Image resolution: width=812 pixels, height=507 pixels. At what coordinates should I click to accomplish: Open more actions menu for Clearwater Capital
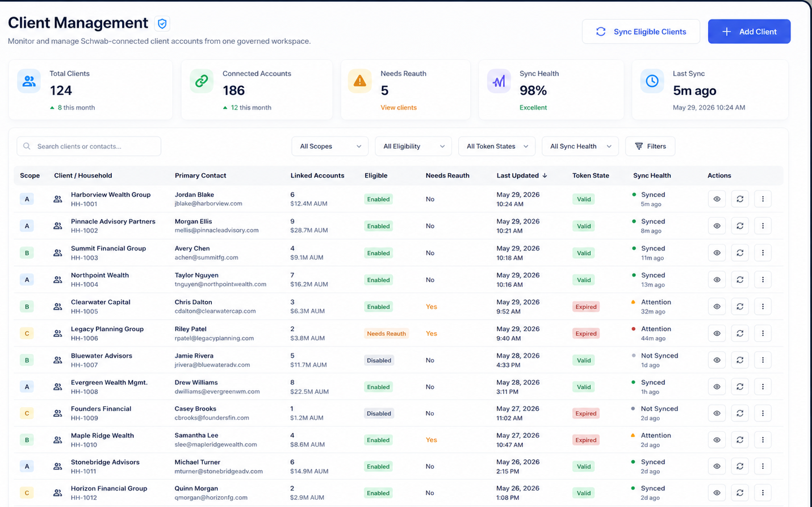point(763,307)
